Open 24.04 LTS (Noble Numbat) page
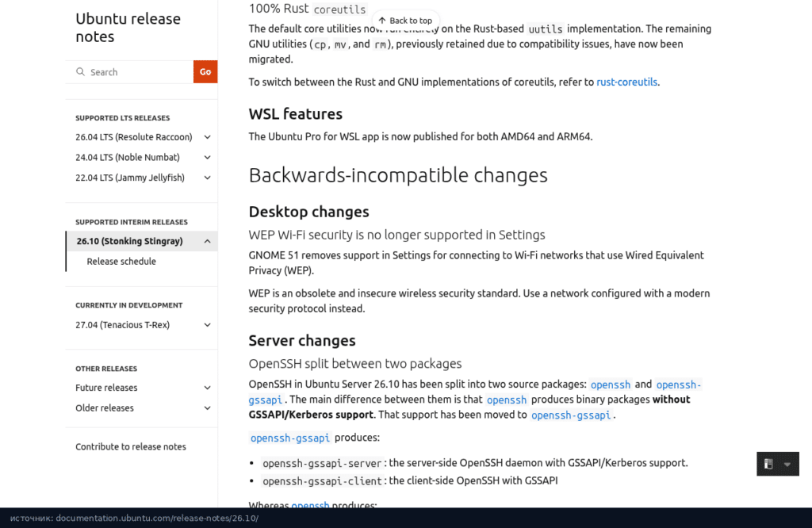Viewport: 812px width, 528px height. click(128, 157)
